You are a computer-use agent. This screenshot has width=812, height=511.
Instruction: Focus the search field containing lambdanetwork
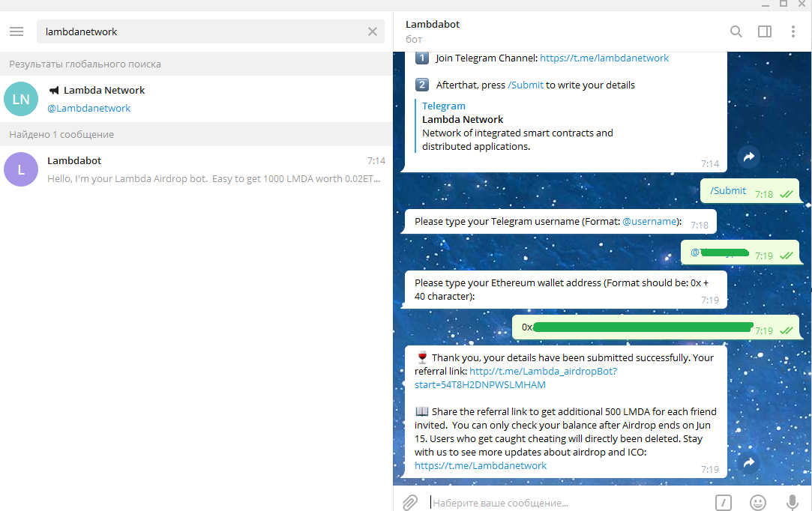(210, 31)
